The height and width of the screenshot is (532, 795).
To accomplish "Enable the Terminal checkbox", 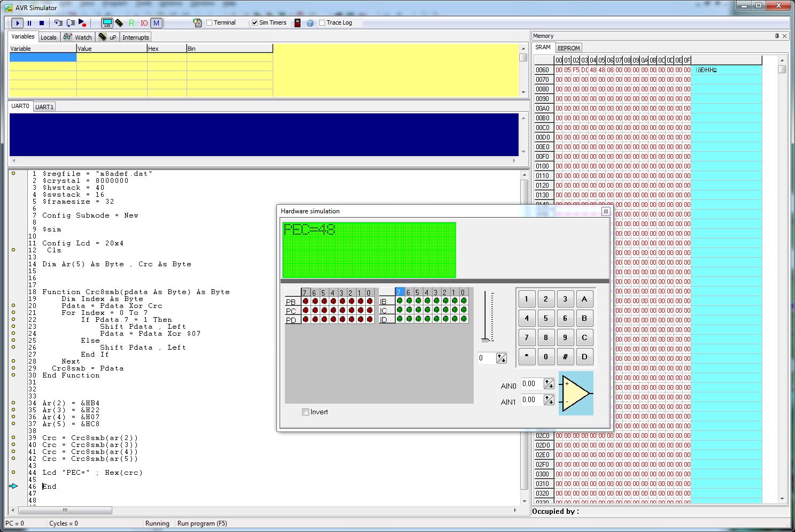I will click(x=210, y=23).
